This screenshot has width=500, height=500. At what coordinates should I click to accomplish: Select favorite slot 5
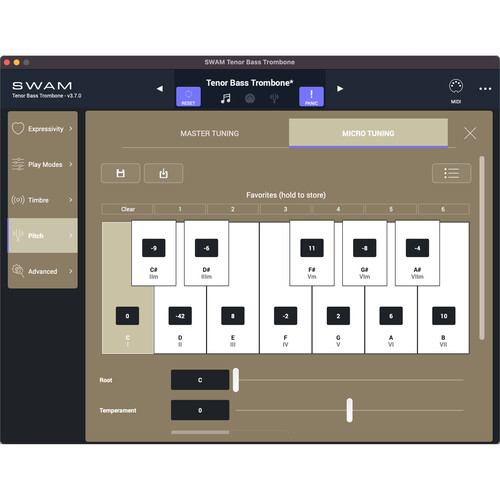391,209
